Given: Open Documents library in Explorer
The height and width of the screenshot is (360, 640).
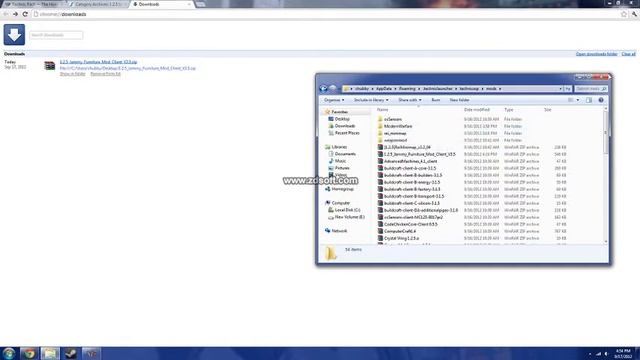Looking at the screenshot, I should [345, 154].
